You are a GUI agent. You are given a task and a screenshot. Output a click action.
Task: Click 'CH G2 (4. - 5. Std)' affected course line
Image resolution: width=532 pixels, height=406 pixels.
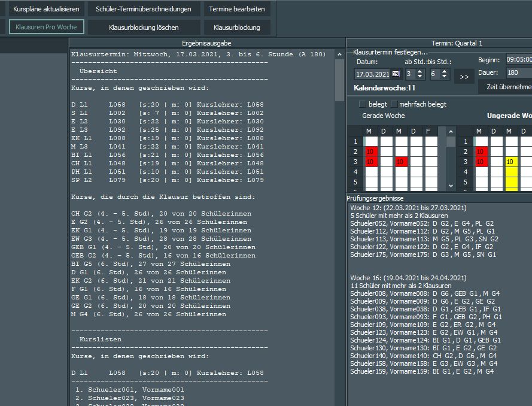(161, 214)
